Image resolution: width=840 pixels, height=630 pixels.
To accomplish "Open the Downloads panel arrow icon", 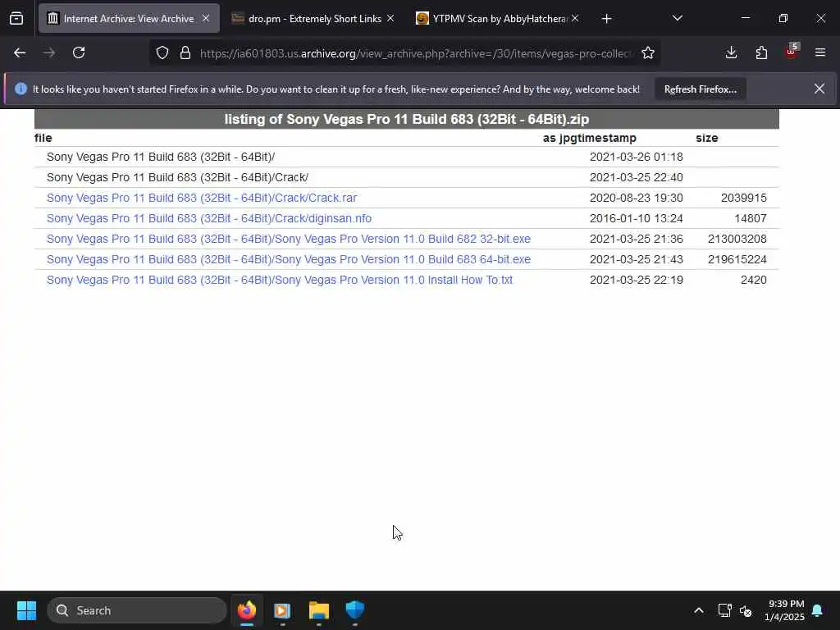I will click(x=731, y=52).
